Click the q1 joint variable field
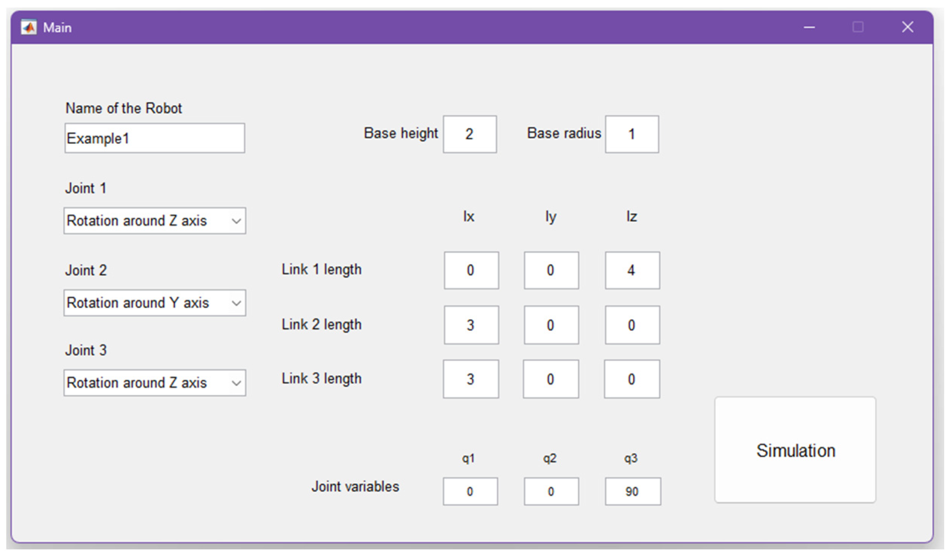 click(x=470, y=491)
